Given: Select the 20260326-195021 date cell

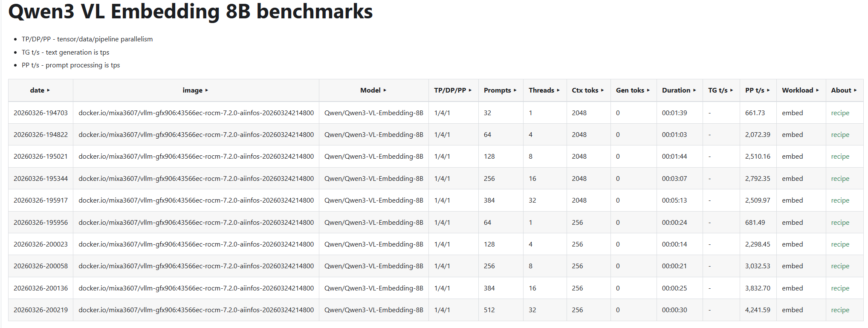Looking at the screenshot, I should 41,157.
